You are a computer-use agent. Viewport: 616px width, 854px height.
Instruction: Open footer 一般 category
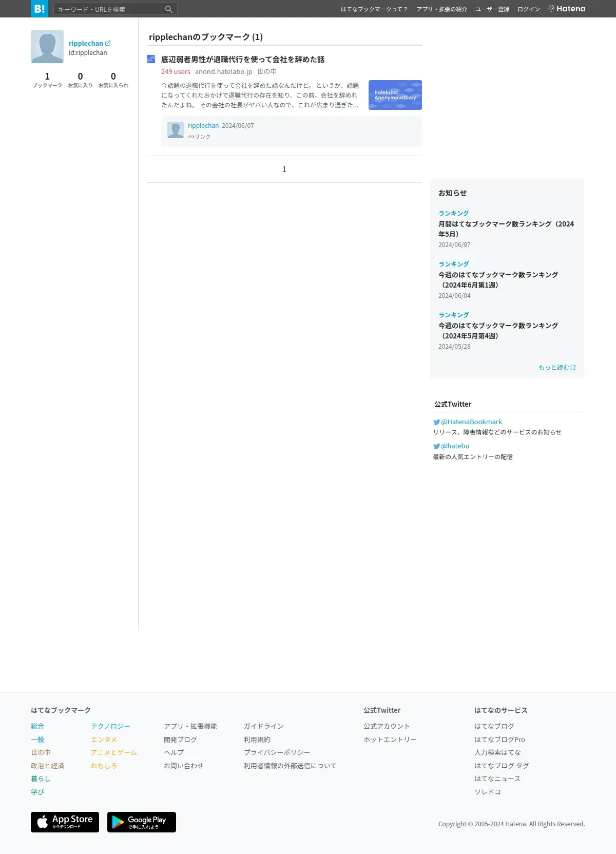point(37,739)
